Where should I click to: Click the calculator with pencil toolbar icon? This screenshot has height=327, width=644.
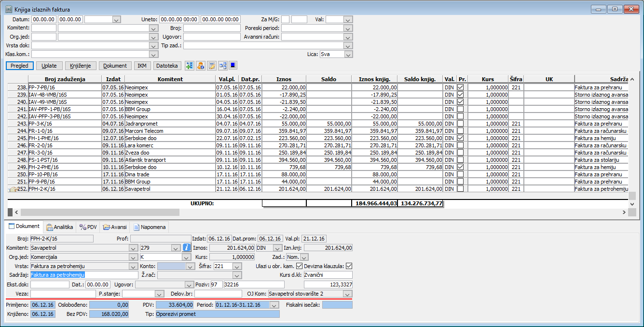tap(212, 66)
